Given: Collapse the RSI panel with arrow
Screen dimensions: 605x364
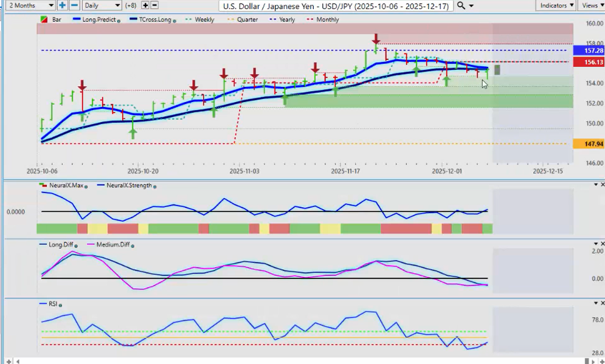Looking at the screenshot, I should 595,303.
